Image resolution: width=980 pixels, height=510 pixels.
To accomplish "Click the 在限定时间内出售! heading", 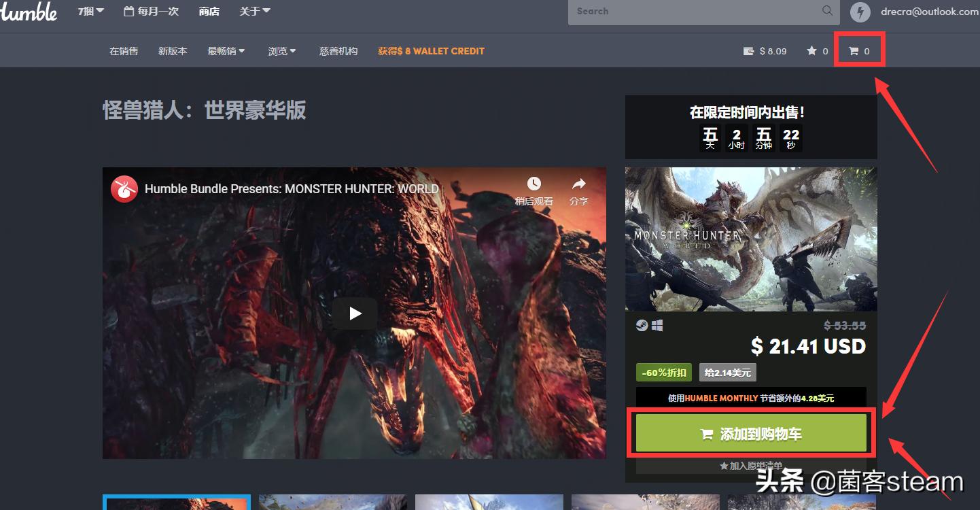I will click(748, 112).
